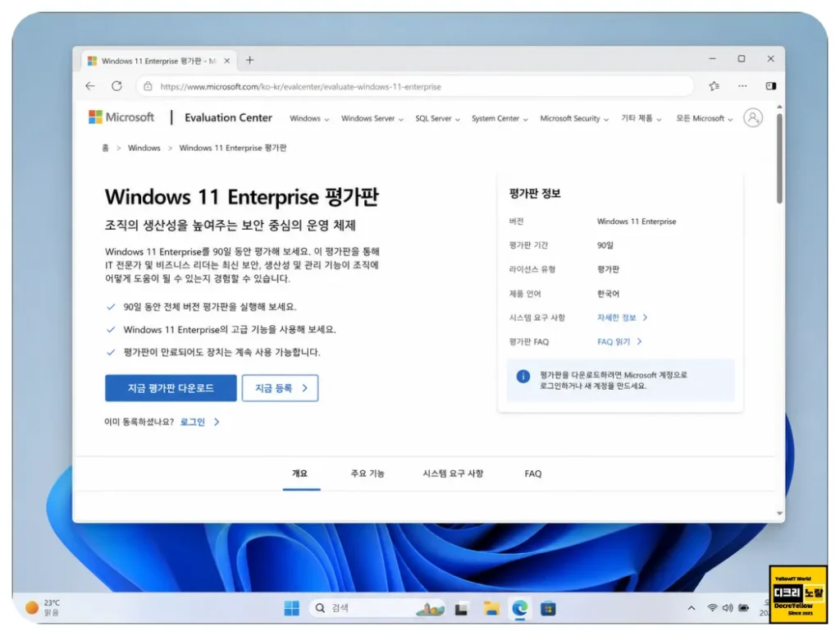Open the Windows Start menu
This screenshot has height=636, width=840.
pos(291,608)
